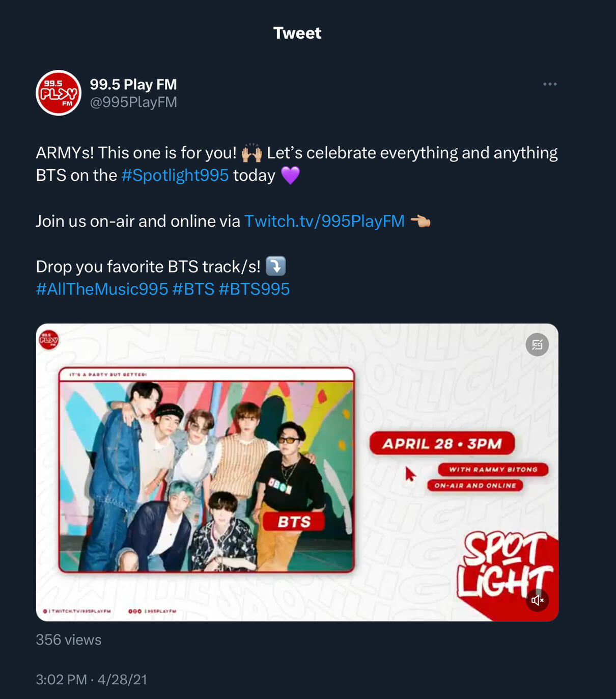Click the @995PlayFM handle

coord(133,102)
